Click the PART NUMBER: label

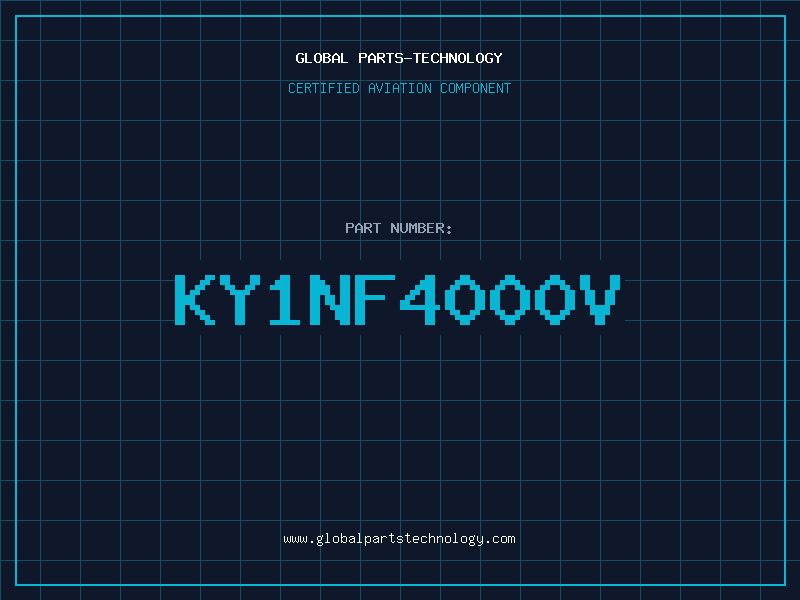(x=398, y=228)
